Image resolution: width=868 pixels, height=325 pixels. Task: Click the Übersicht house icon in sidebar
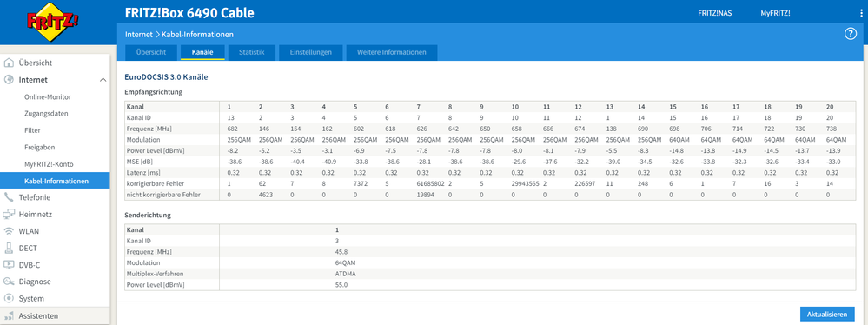point(9,63)
